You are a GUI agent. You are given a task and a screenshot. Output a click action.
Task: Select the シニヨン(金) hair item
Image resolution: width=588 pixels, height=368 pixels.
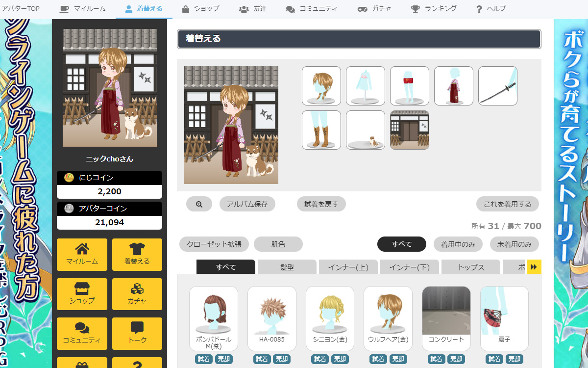coord(330,318)
